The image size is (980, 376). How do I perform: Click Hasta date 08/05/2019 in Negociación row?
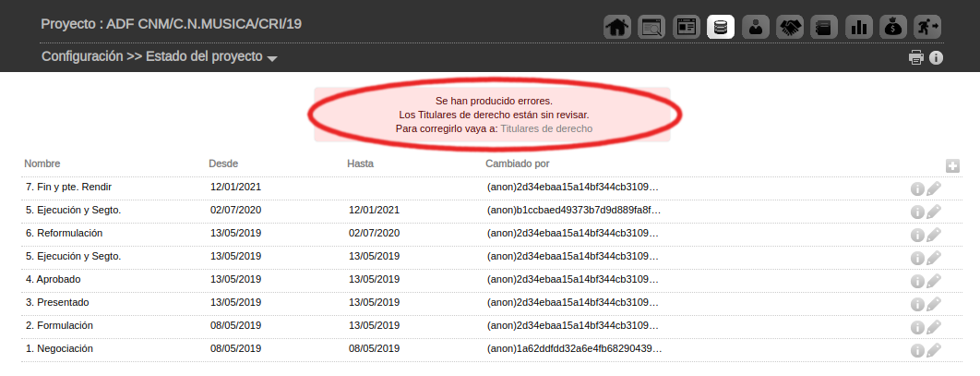pyautogui.click(x=375, y=349)
